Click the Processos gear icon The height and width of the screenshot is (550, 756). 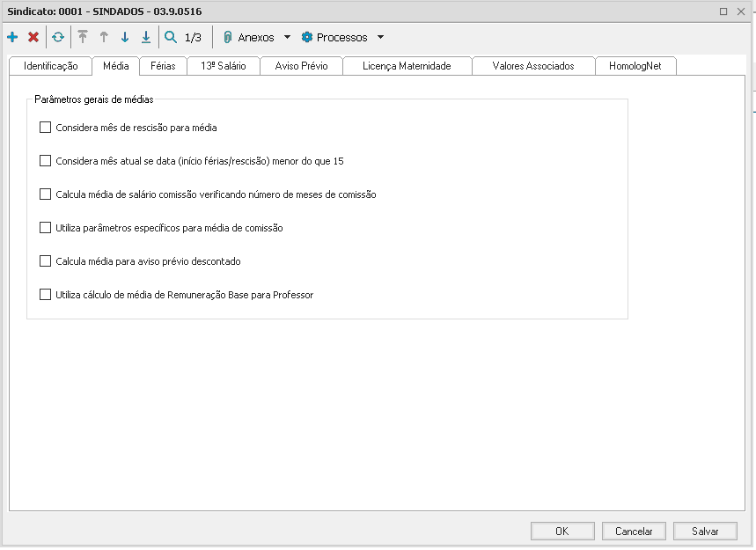point(306,37)
